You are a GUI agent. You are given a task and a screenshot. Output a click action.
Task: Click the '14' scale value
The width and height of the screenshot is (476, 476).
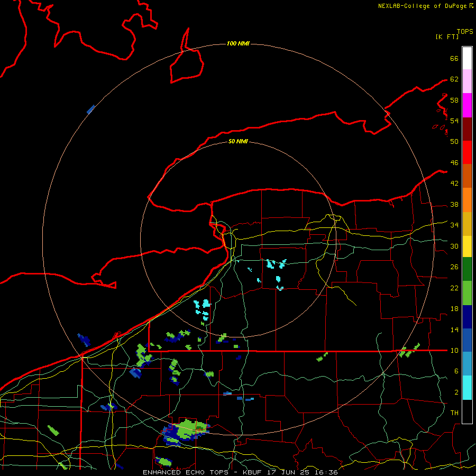(x=454, y=329)
